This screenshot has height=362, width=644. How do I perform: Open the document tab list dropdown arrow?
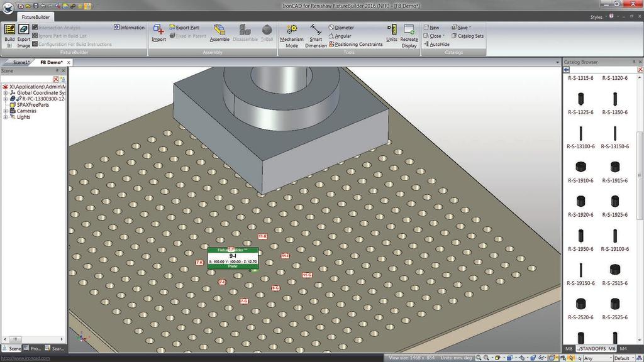click(x=557, y=62)
